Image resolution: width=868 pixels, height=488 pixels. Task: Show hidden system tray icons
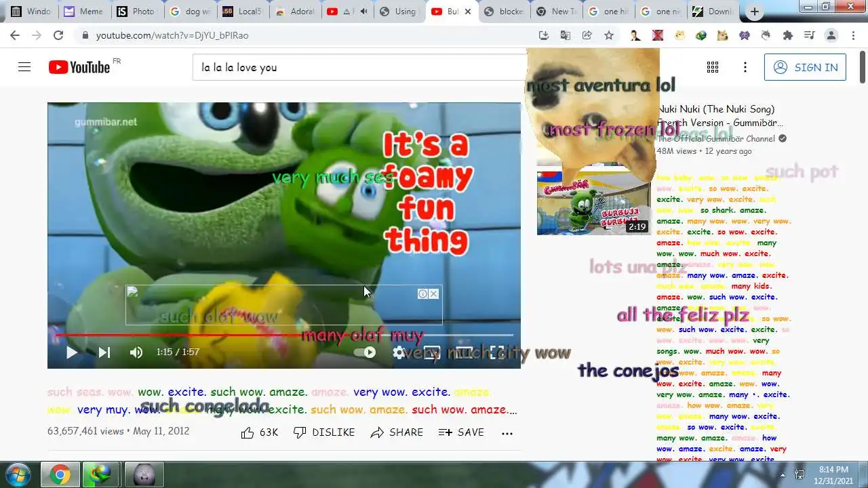pyautogui.click(x=783, y=474)
